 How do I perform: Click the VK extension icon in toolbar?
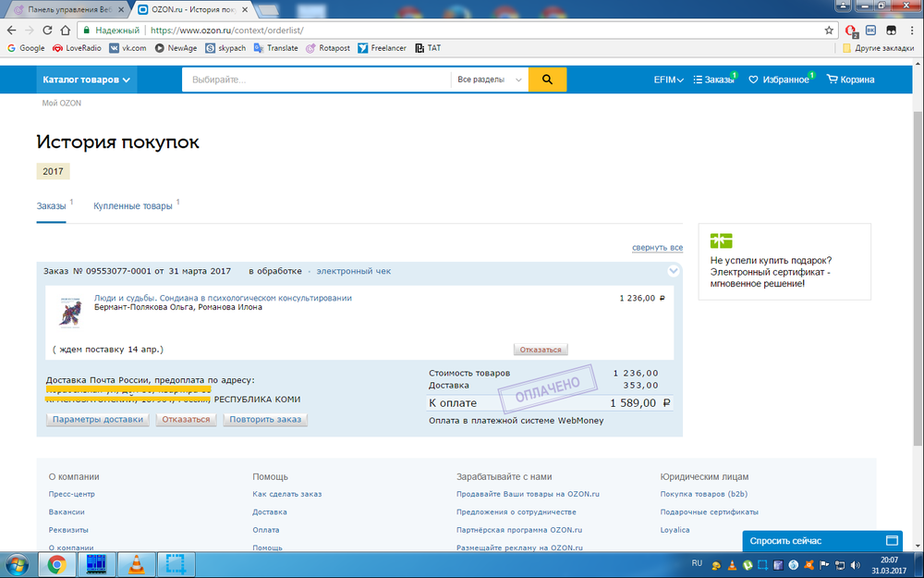pyautogui.click(x=871, y=31)
